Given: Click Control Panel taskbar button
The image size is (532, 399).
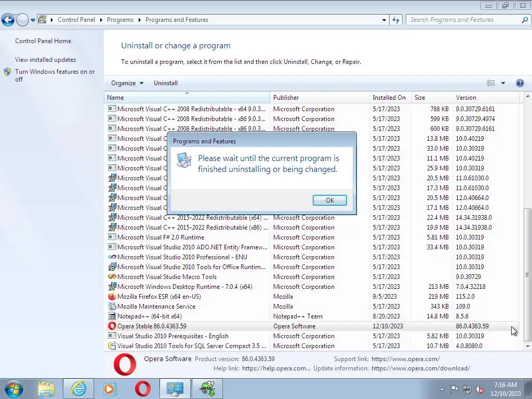Looking at the screenshot, I should [x=175, y=389].
